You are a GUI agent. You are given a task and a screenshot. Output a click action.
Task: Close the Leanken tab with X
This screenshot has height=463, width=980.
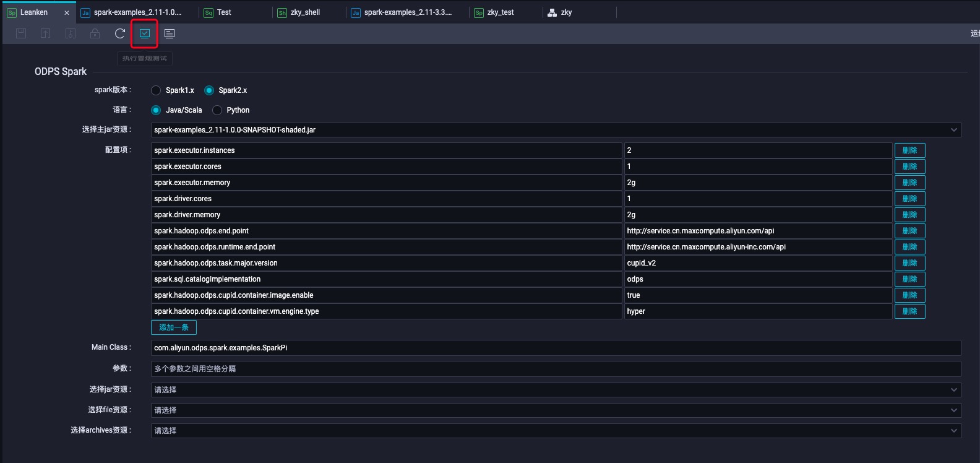point(67,12)
